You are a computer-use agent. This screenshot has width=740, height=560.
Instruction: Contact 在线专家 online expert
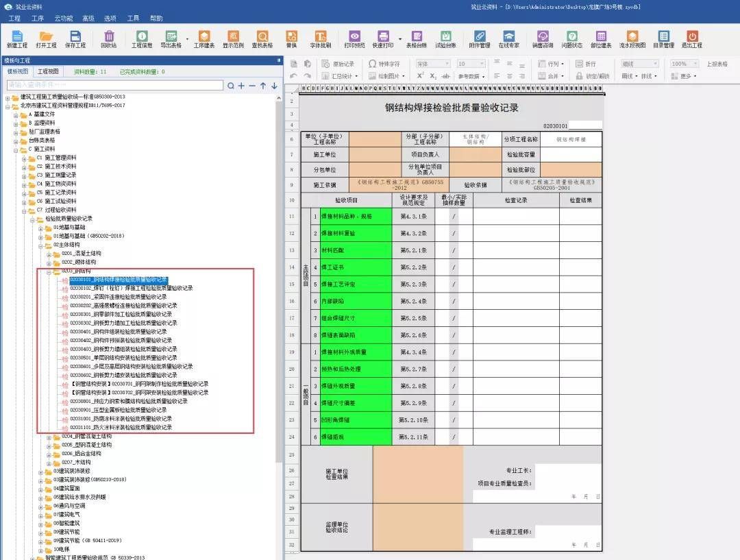point(508,38)
